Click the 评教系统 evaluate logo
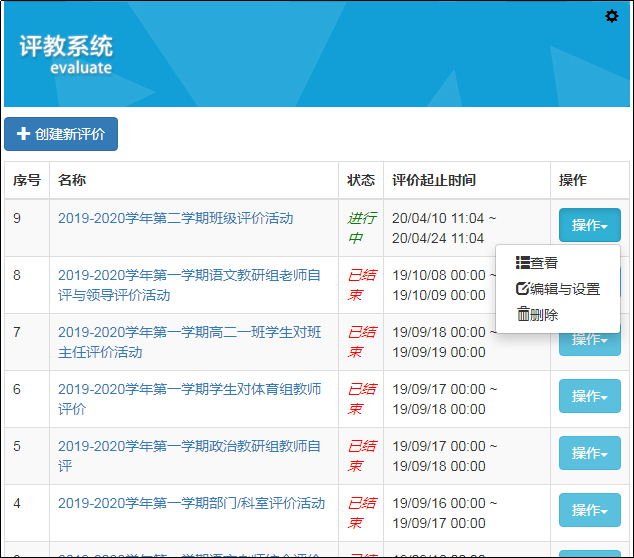The width and height of the screenshot is (634, 558). [66, 55]
